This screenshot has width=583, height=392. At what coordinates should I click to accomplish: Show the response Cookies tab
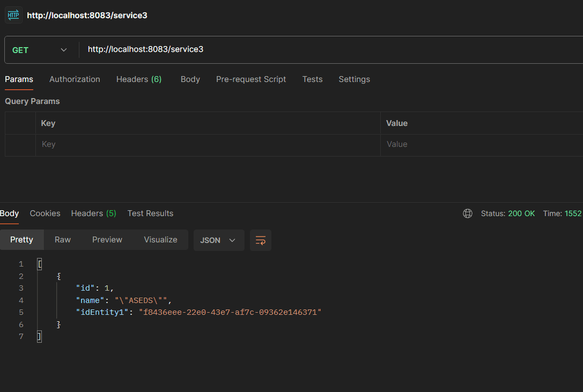pyautogui.click(x=45, y=213)
